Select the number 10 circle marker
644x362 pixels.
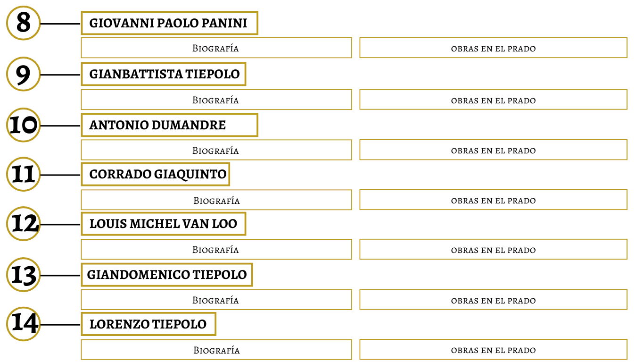pos(23,125)
